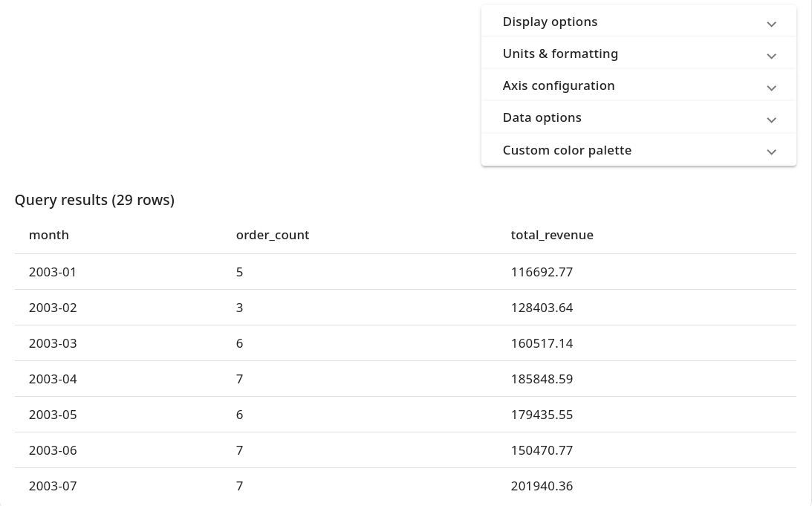Open the Data options section title
This screenshot has width=812, height=506.
[x=542, y=117]
